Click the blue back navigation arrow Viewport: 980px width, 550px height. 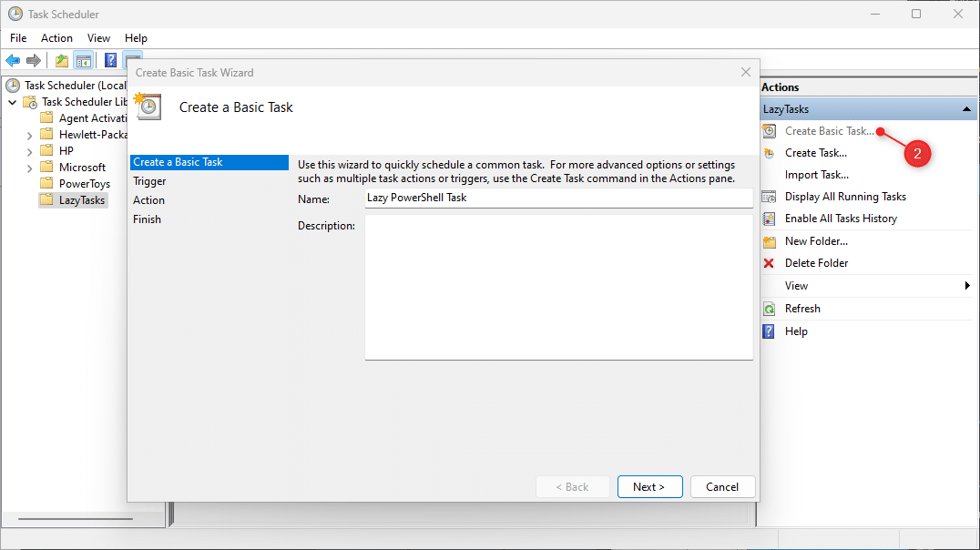pyautogui.click(x=12, y=60)
